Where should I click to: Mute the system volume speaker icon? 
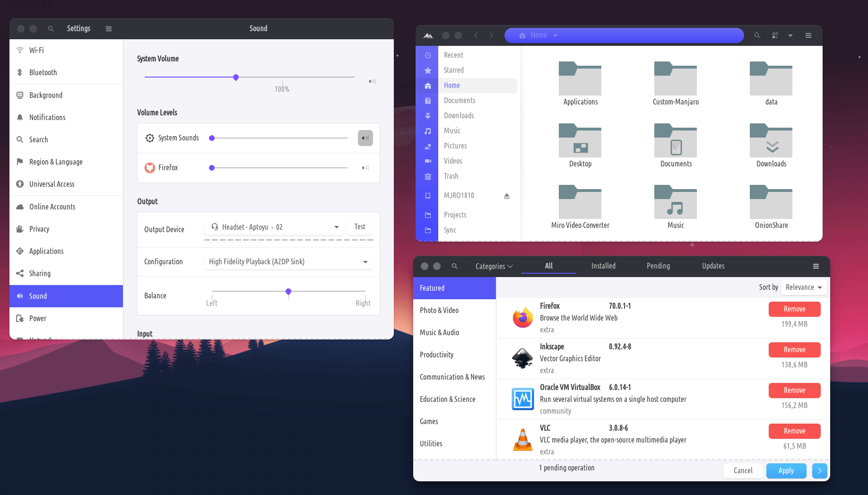point(372,81)
